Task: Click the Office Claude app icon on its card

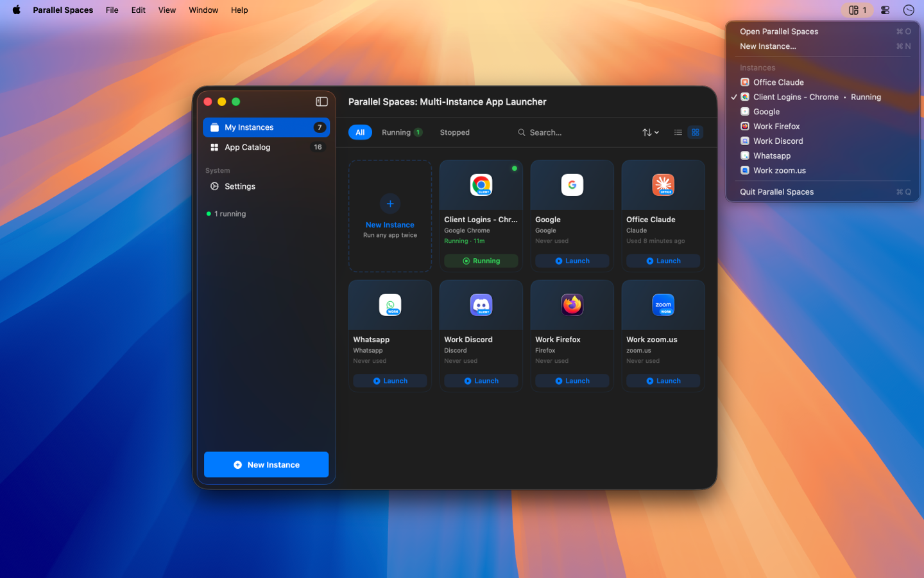Action: (663, 185)
